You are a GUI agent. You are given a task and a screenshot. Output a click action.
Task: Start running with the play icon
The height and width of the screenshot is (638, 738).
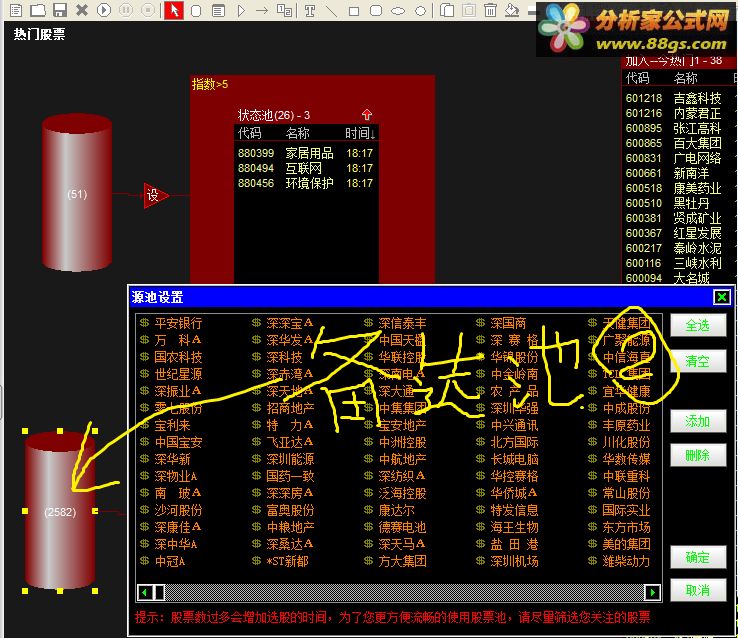104,10
